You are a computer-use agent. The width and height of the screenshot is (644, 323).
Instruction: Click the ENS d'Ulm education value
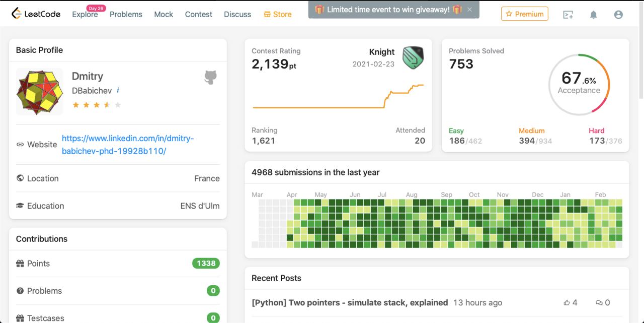coord(200,206)
